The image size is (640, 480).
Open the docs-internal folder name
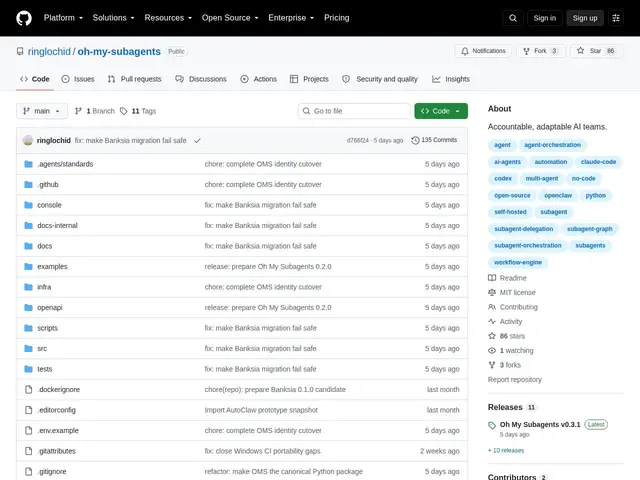57,225
